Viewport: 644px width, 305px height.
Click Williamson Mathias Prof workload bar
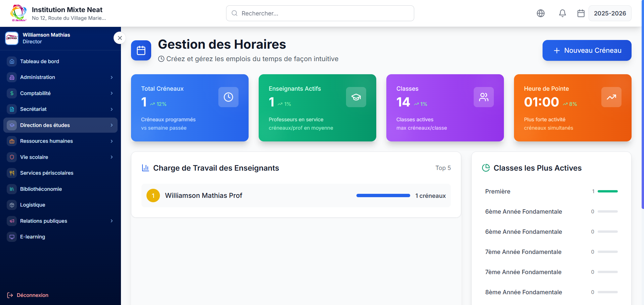tap(383, 195)
